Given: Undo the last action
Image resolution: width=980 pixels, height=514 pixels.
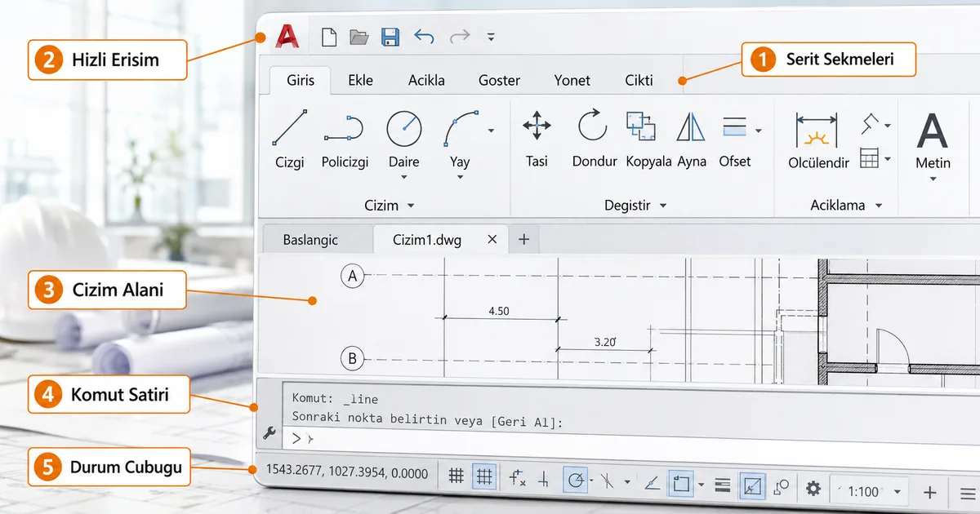Looking at the screenshot, I should click(424, 36).
